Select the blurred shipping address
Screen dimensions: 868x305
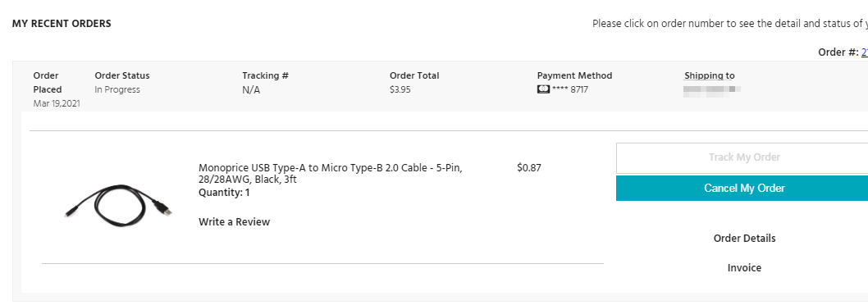(712, 89)
